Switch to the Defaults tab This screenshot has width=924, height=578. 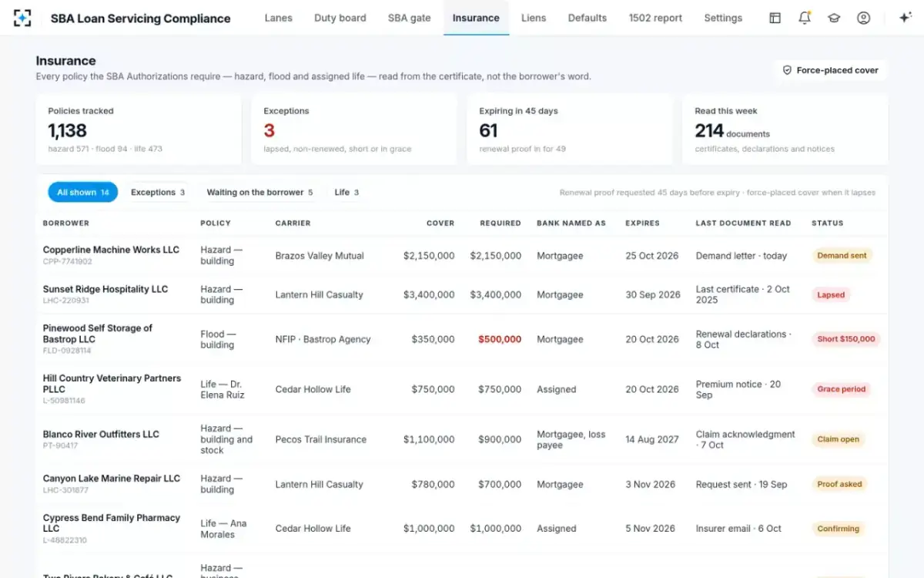588,18
